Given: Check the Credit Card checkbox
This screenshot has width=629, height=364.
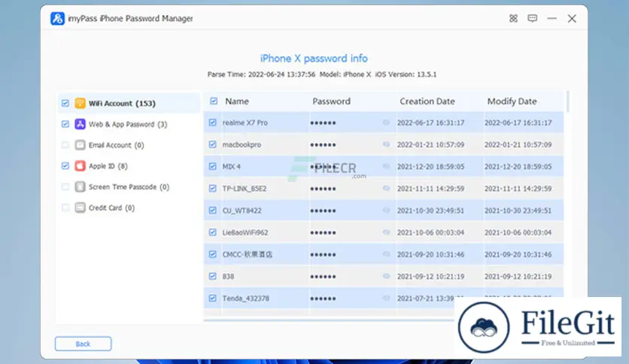Looking at the screenshot, I should pyautogui.click(x=65, y=208).
